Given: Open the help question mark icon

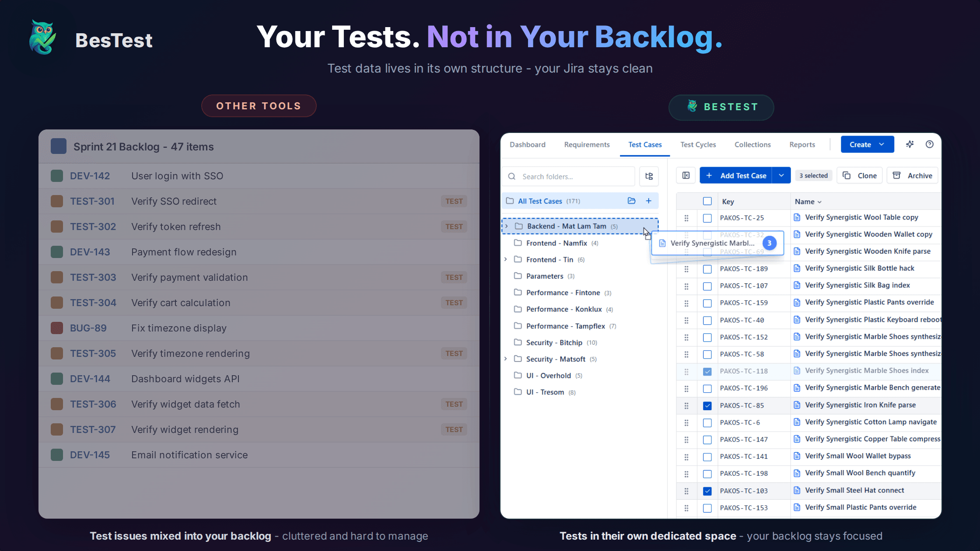Looking at the screenshot, I should [x=930, y=144].
